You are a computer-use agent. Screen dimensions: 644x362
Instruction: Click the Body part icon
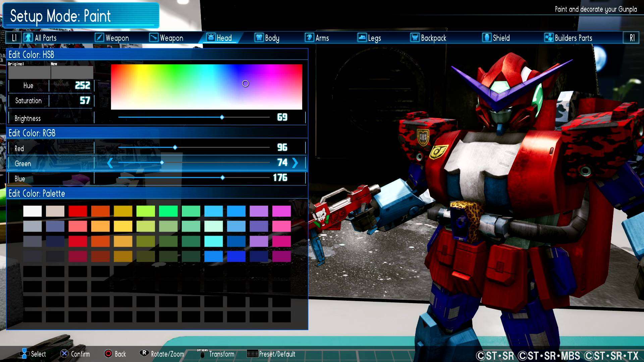tap(259, 38)
